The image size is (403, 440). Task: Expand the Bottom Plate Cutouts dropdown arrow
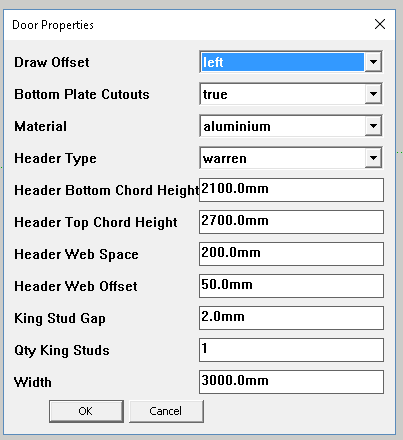373,94
